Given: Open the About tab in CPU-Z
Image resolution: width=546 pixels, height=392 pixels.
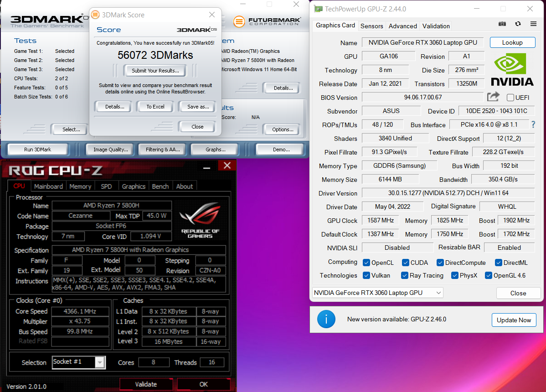Looking at the screenshot, I should click(x=184, y=186).
